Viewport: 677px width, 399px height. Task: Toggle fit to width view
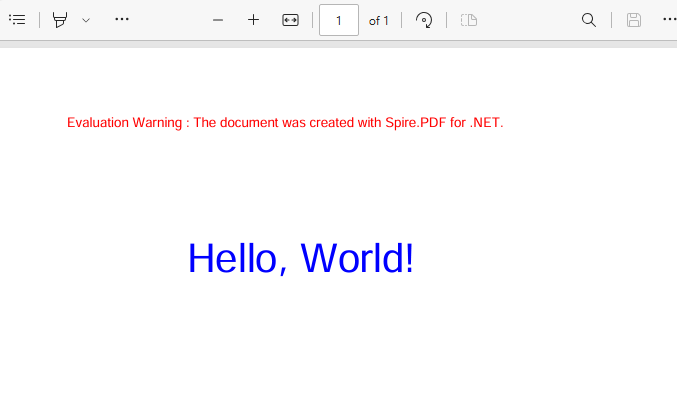pyautogui.click(x=290, y=20)
